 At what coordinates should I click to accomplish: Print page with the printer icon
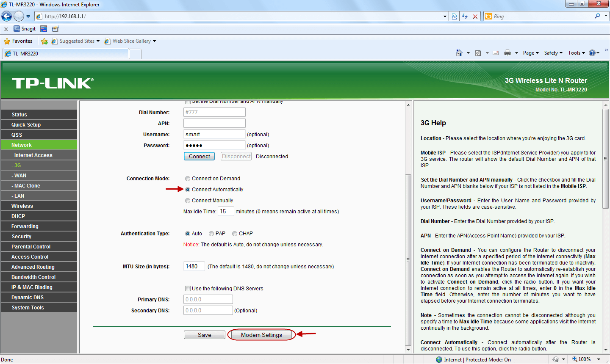pyautogui.click(x=507, y=53)
